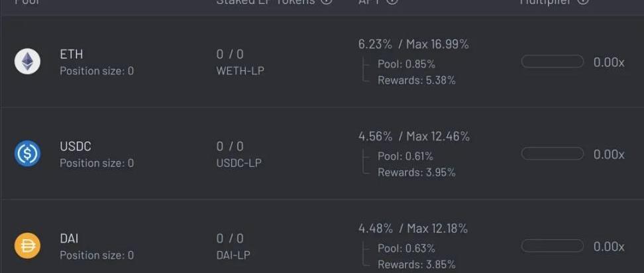Select the WETH-LP token label
The height and width of the screenshot is (273, 644).
[x=240, y=71]
